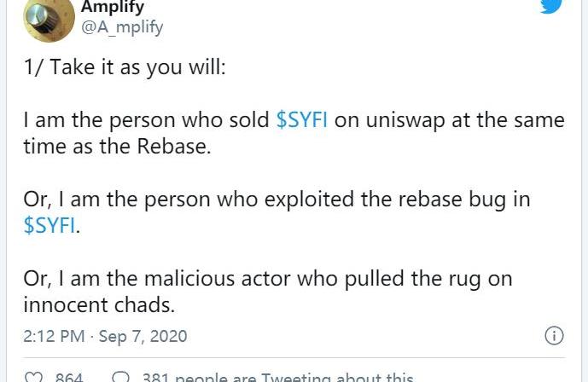588x382 pixels.
Task: Open '381 people are Tweeting about this'
Action: pyautogui.click(x=277, y=378)
